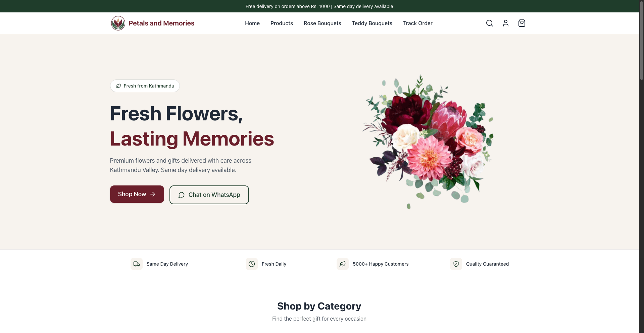
Task: Open the search magnifier icon
Action: 490,23
